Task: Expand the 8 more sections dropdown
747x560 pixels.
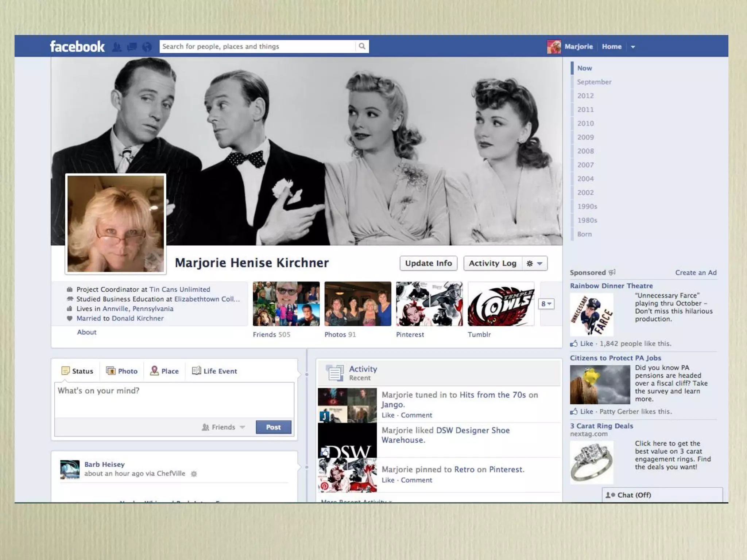Action: (x=546, y=304)
